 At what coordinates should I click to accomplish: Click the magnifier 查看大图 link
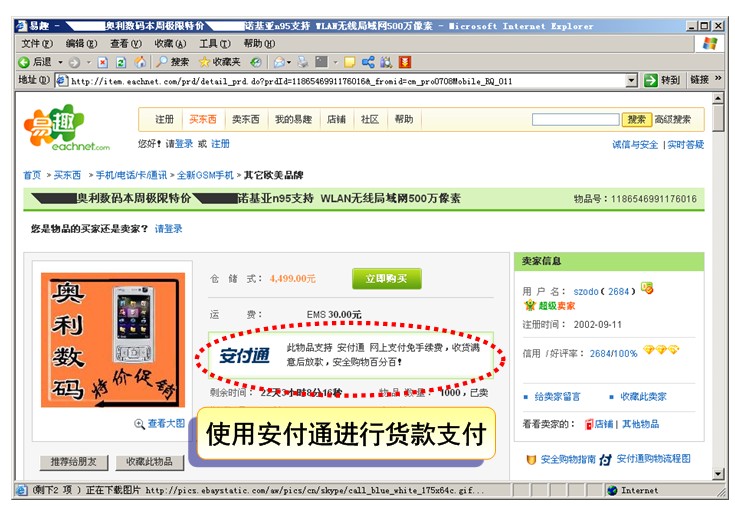(x=160, y=424)
